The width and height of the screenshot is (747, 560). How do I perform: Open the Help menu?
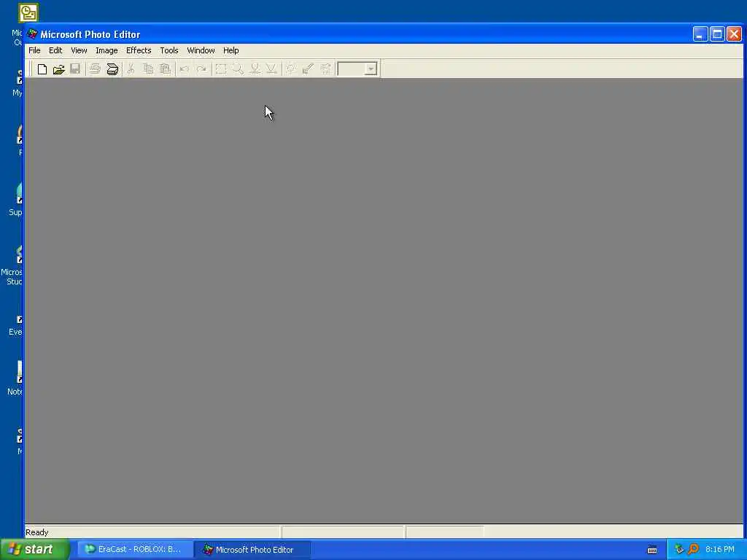pyautogui.click(x=231, y=50)
